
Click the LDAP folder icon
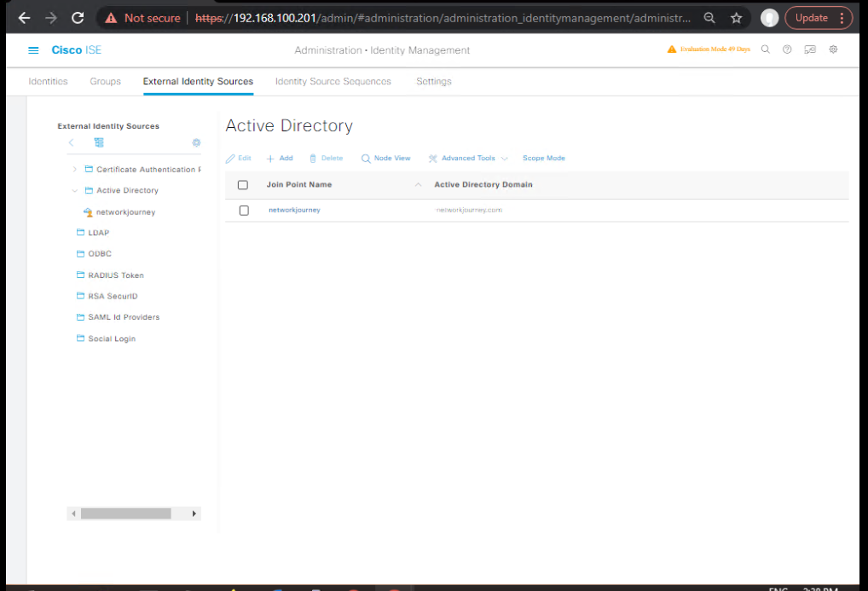coord(80,232)
